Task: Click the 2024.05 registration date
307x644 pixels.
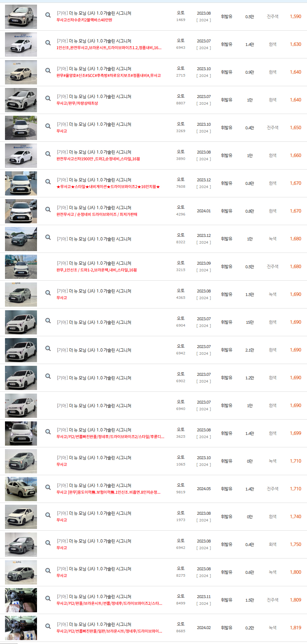Action: point(204,489)
